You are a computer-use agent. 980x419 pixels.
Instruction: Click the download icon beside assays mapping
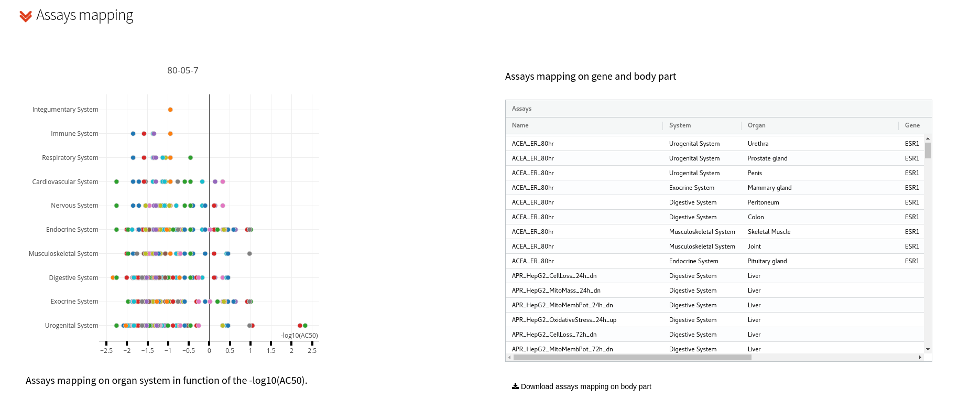(x=515, y=386)
